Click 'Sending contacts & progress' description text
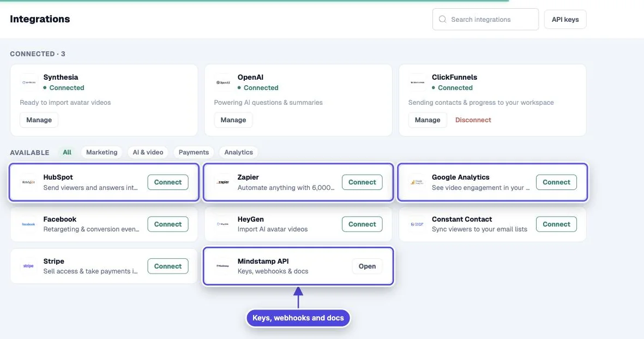 pyautogui.click(x=481, y=103)
